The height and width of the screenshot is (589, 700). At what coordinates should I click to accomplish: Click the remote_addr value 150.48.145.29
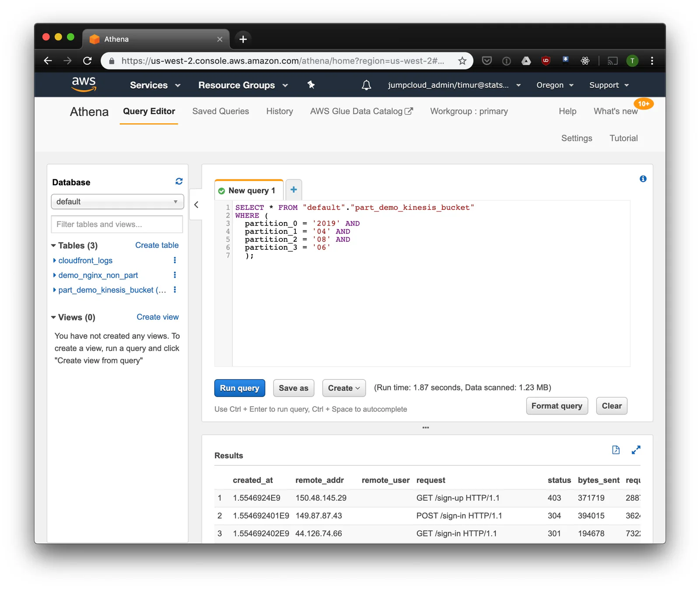click(321, 498)
